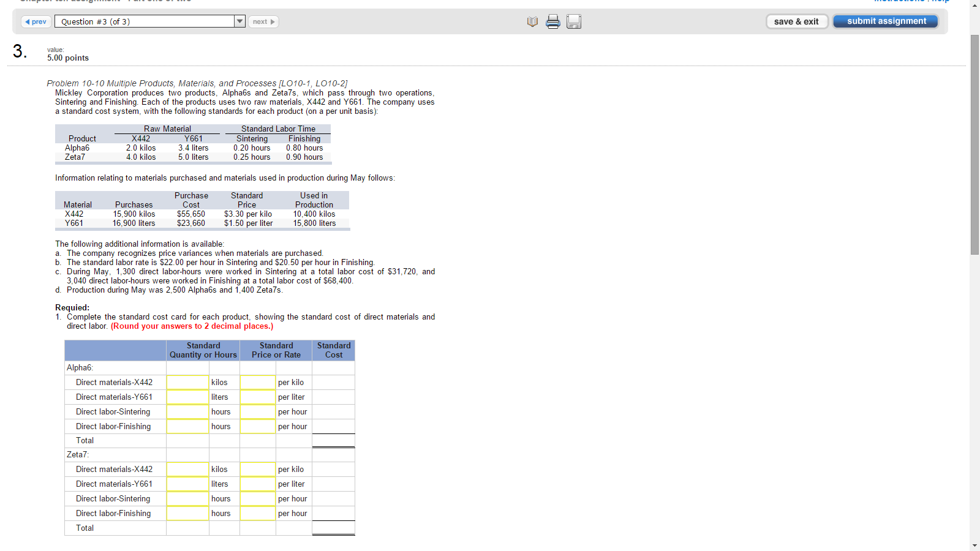Select Alpha6 Sintering standard hours field
980x551 pixels.
point(188,412)
